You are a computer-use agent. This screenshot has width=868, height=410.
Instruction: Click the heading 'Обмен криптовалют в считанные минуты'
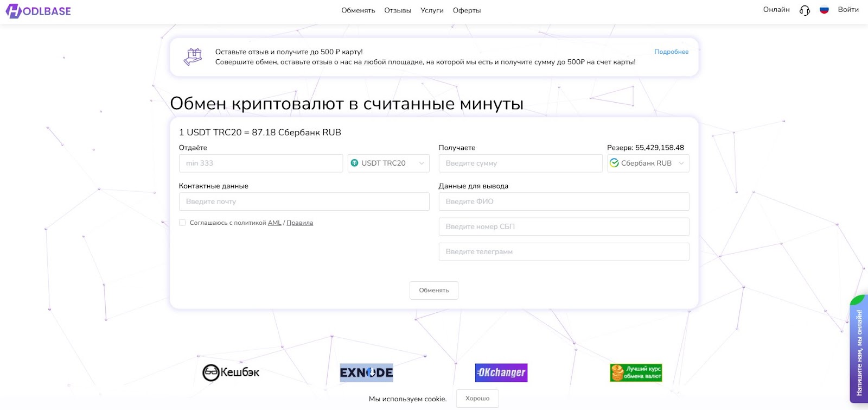point(347,103)
